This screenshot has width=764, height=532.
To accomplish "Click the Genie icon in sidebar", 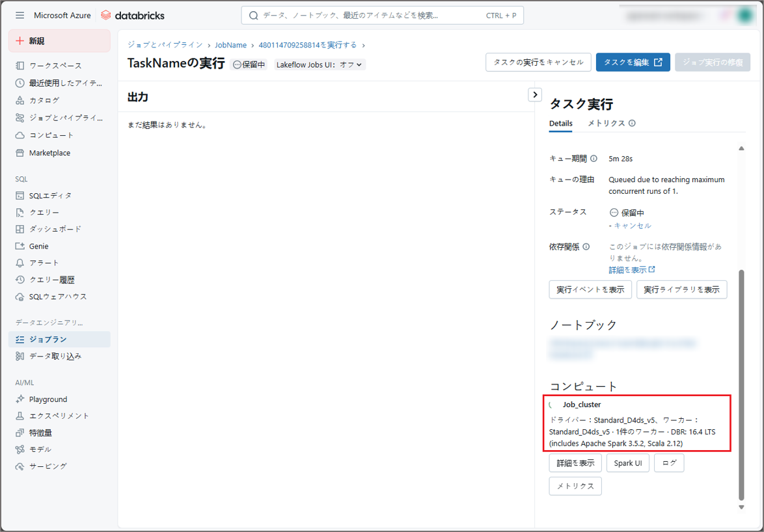I will pyautogui.click(x=20, y=246).
